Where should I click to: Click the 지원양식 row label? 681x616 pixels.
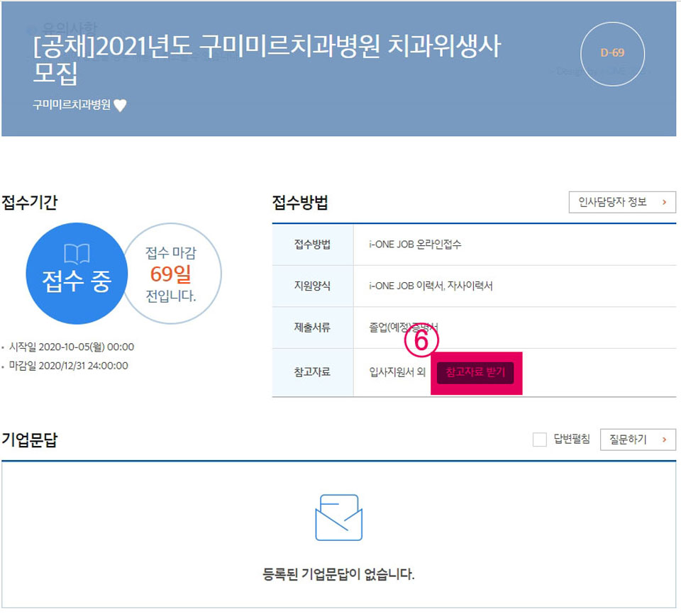(312, 286)
